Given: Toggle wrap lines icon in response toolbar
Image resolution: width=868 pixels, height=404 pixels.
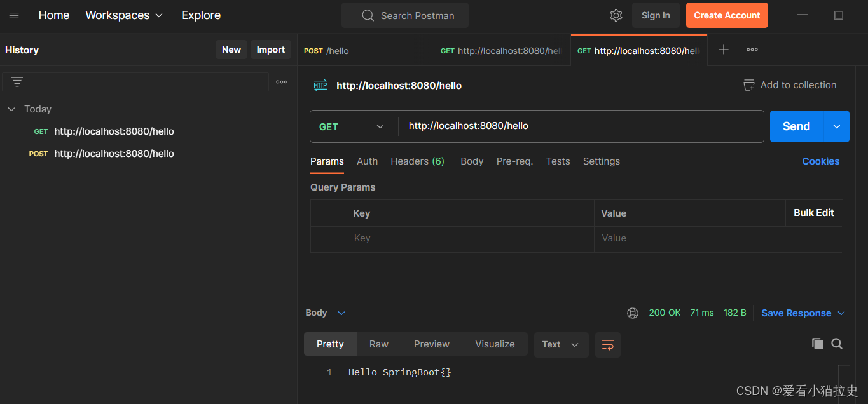Looking at the screenshot, I should click(607, 344).
